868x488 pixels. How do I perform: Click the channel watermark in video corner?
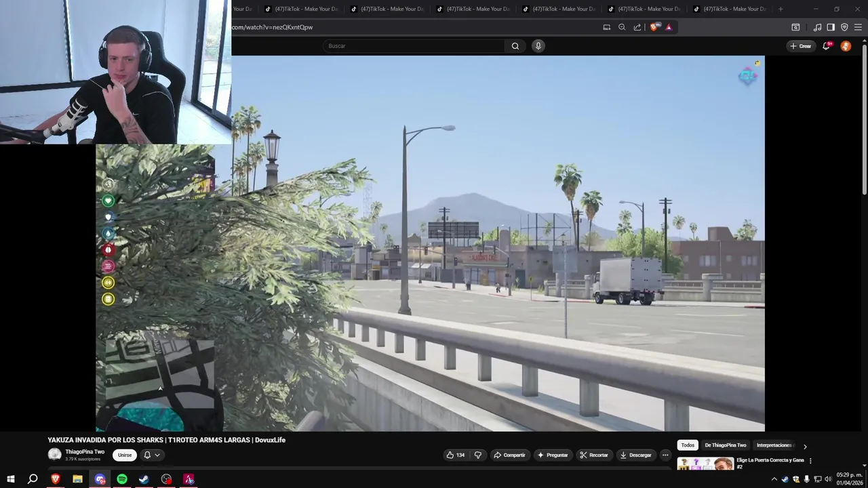[x=748, y=76]
